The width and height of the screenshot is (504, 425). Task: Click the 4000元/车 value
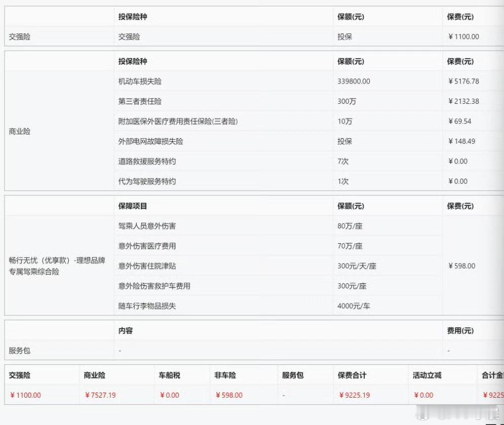click(x=354, y=306)
